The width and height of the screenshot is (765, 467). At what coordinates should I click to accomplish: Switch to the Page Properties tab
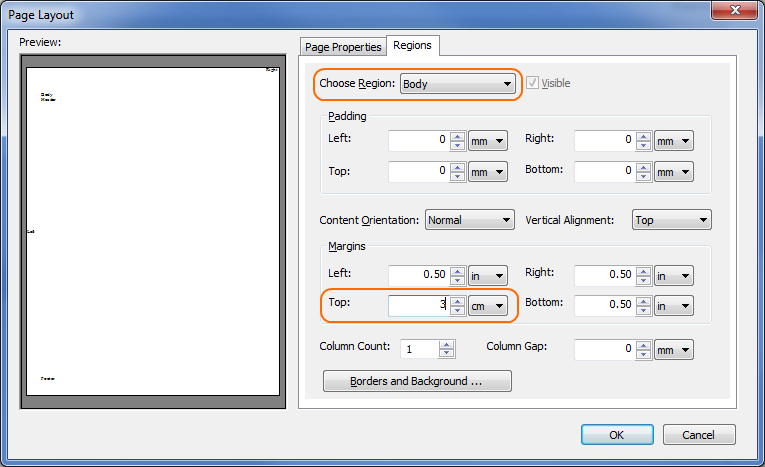coord(343,47)
